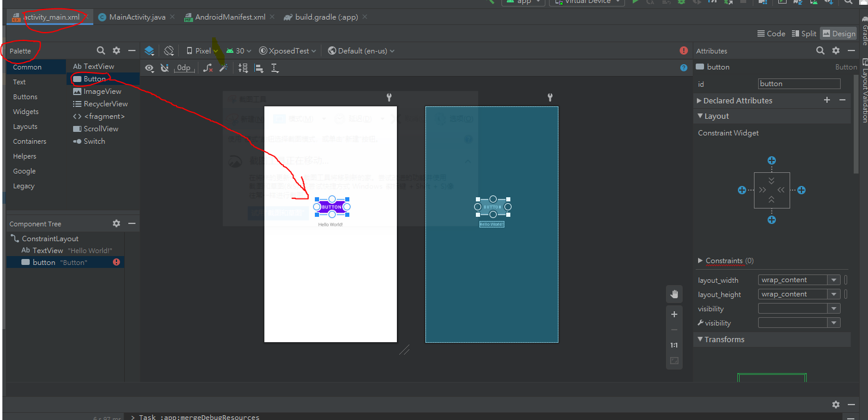The width and height of the screenshot is (868, 420).
Task: Click the clear all constraints icon
Action: 207,68
